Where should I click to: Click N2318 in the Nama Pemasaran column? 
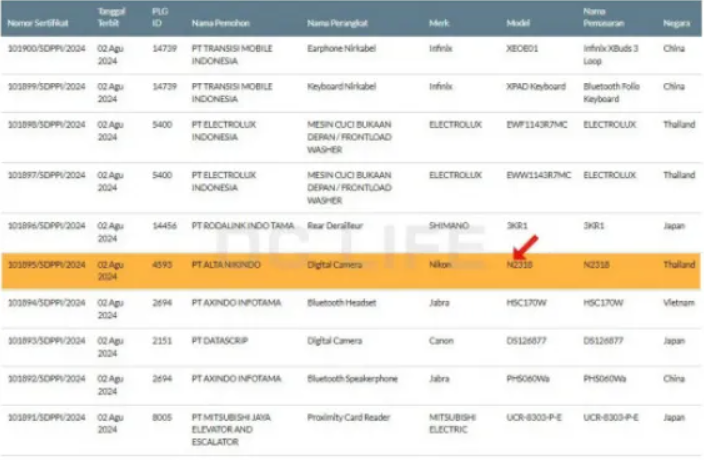click(x=596, y=264)
